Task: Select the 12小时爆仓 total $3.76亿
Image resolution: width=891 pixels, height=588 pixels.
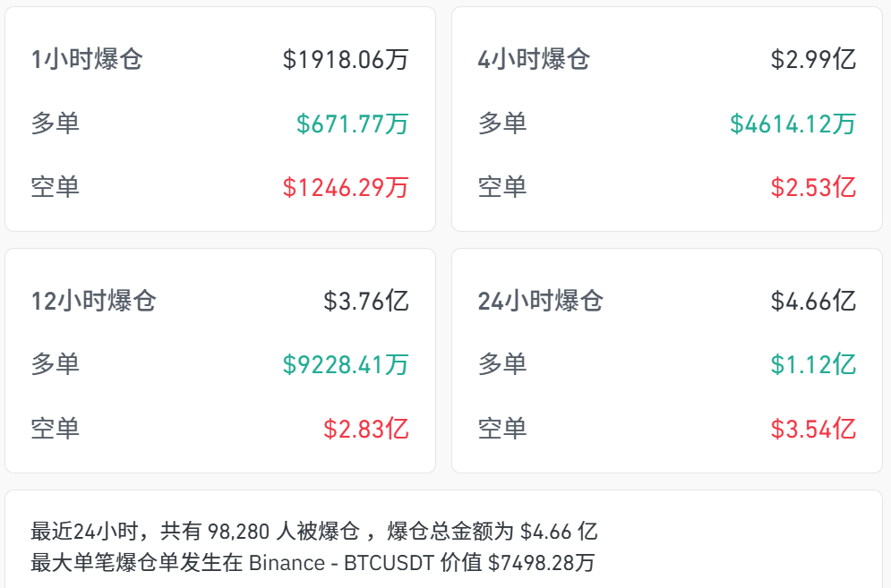Action: pyautogui.click(x=366, y=301)
